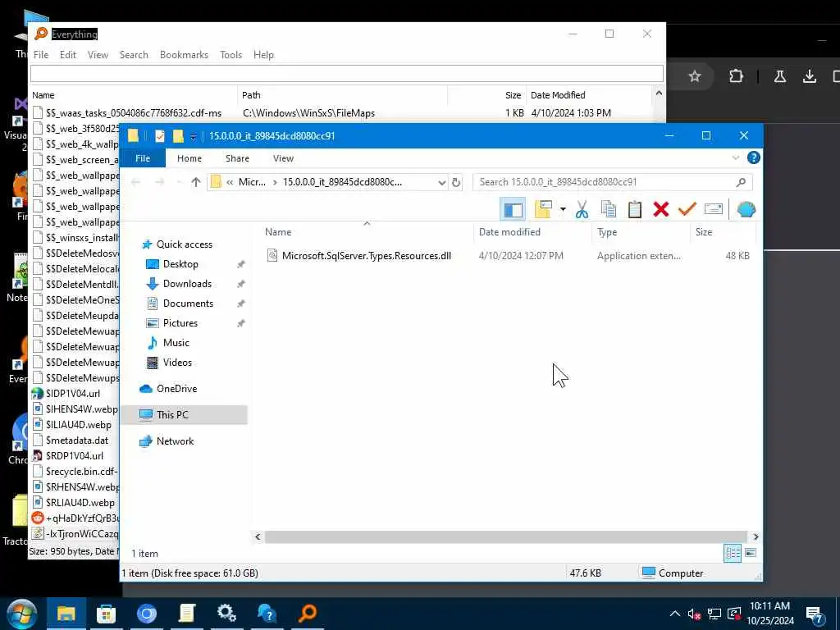Click Everything's search input field
The image size is (840, 630).
[347, 73]
